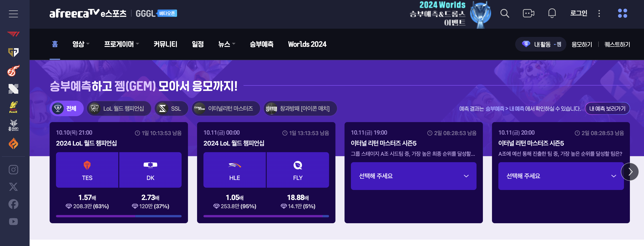Open 선택해 주세요 dropdown for 20:00 match
This screenshot has height=246, width=644.
[561, 176]
